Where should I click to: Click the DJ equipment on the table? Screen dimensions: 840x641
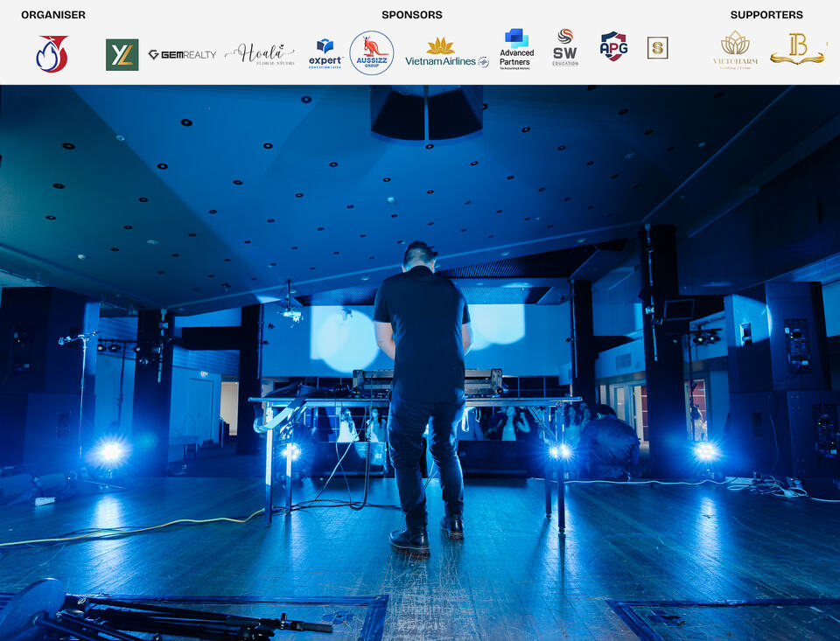tap(427, 383)
